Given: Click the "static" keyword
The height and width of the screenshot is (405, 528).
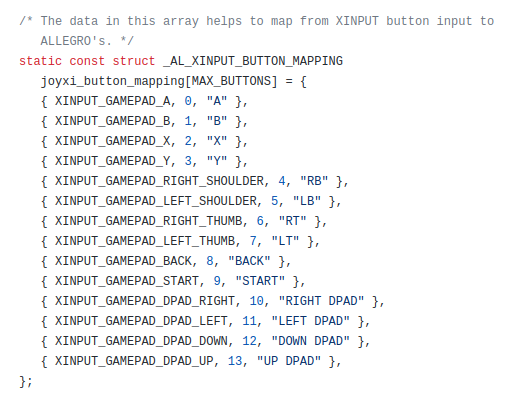Looking at the screenshot, I should pyautogui.click(x=40, y=61).
